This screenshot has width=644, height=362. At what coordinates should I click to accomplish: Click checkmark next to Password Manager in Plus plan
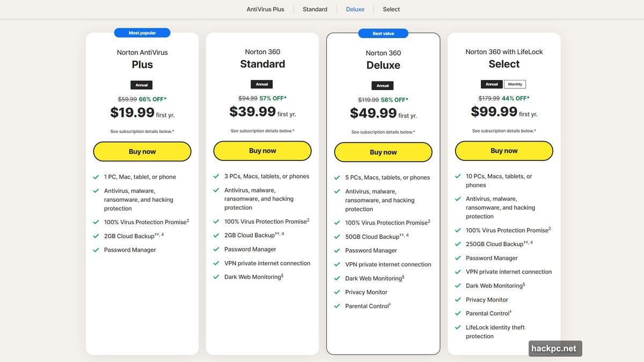[x=96, y=249]
